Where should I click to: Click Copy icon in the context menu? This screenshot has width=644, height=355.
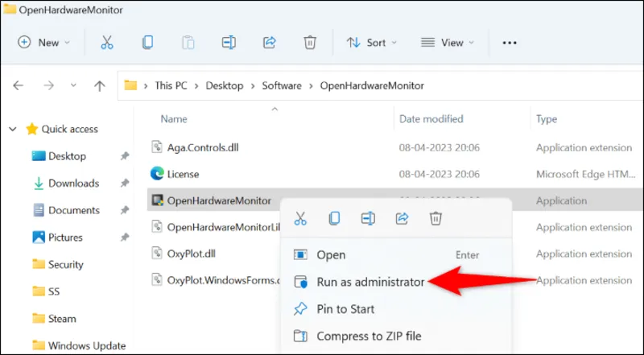(334, 219)
